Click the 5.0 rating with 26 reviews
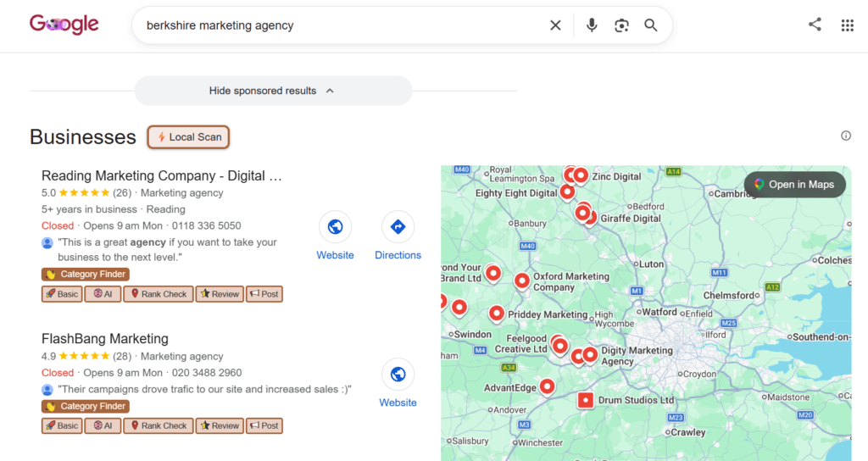The image size is (868, 461). pos(87,193)
